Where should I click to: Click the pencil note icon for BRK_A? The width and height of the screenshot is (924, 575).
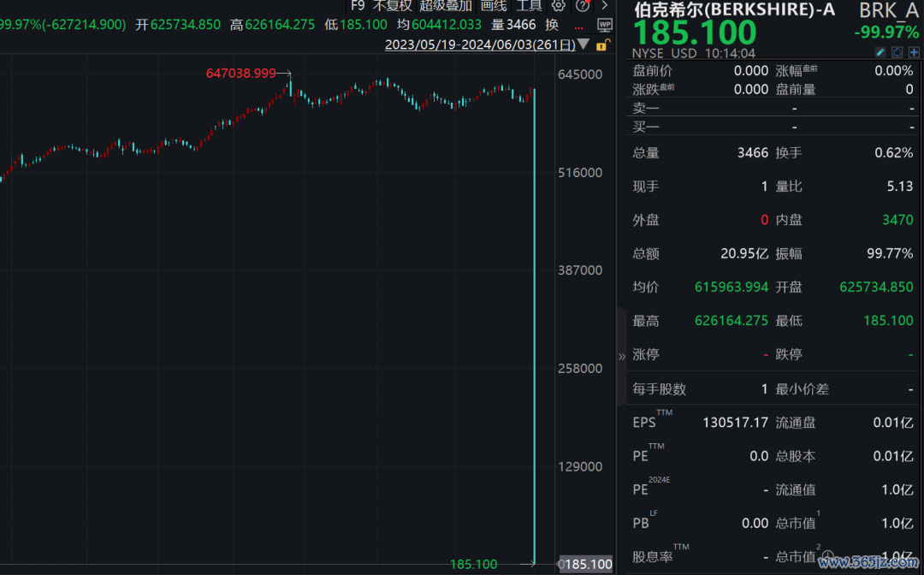880,52
